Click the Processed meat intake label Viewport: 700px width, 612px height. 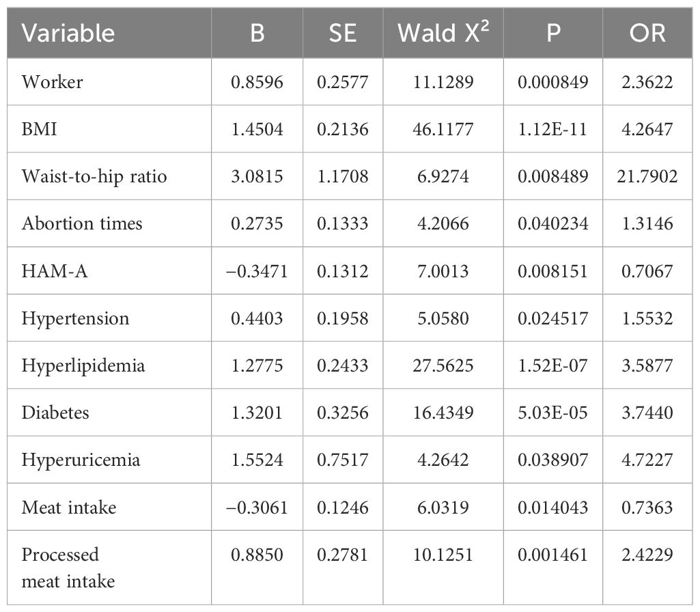(x=68, y=568)
